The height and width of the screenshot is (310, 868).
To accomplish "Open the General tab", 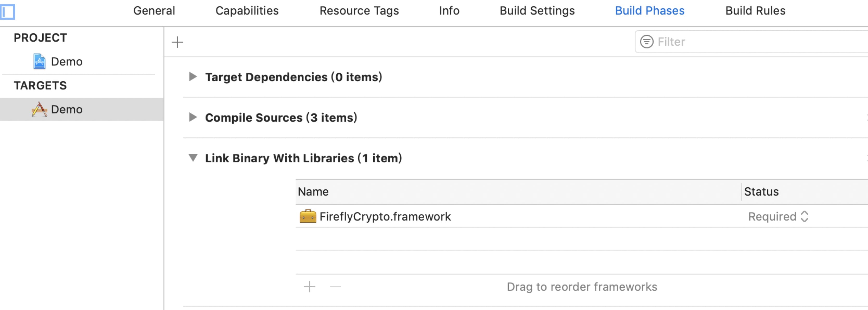I will pos(154,11).
